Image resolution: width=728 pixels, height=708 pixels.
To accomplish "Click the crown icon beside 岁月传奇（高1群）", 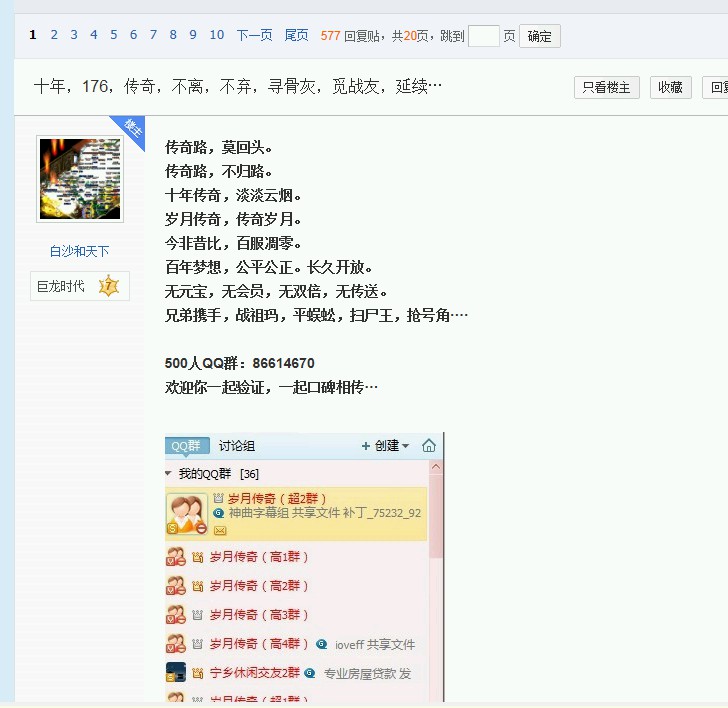I will 198,557.
